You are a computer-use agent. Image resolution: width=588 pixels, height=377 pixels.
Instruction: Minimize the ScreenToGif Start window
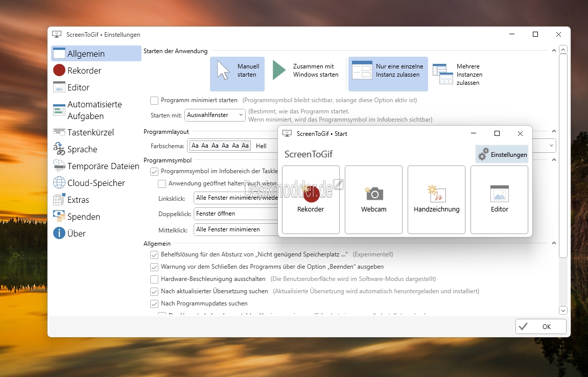pos(474,133)
